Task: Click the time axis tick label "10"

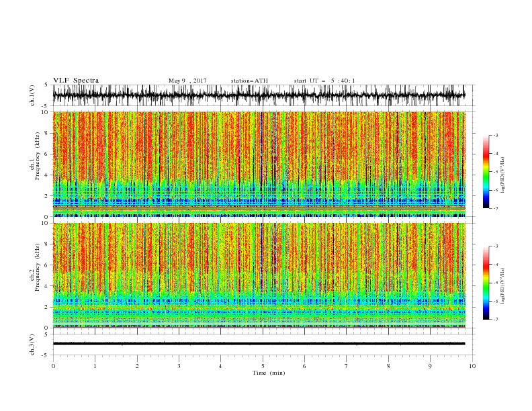Action: [x=472, y=366]
